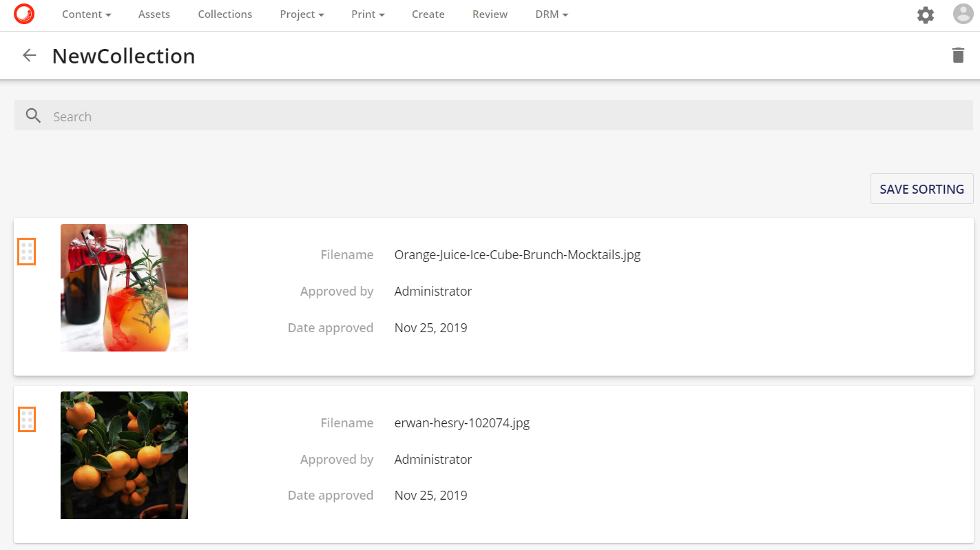Image resolution: width=980 pixels, height=550 pixels.
Task: Select the Orange-Juice-Ice-Cube-Brunch-Mocktails.jpg filename
Action: pyautogui.click(x=517, y=254)
